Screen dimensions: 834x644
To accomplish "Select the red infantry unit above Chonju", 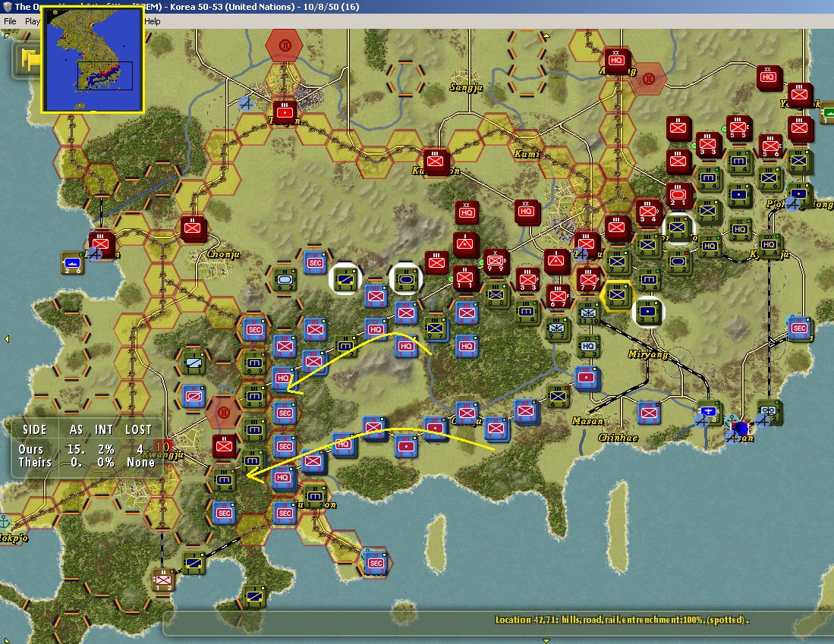I will (192, 228).
